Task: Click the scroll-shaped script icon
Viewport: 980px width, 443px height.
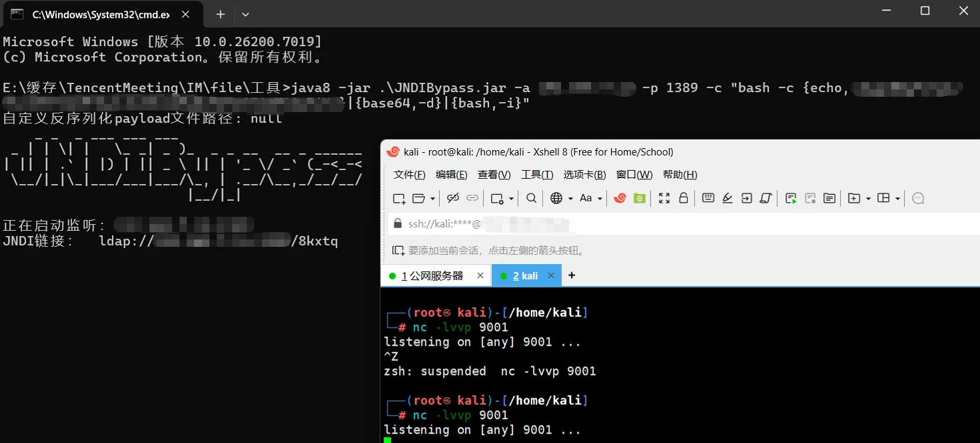Action: (x=766, y=198)
